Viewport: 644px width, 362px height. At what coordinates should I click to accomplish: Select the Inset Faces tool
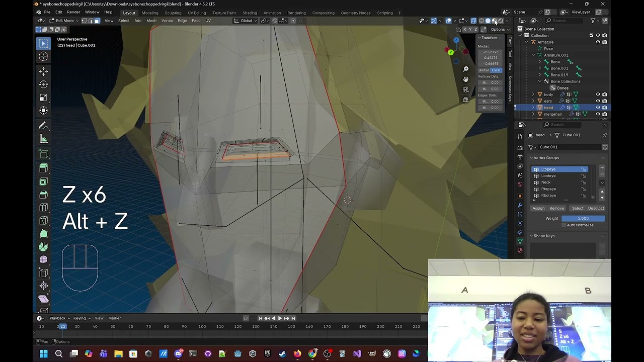tap(44, 182)
